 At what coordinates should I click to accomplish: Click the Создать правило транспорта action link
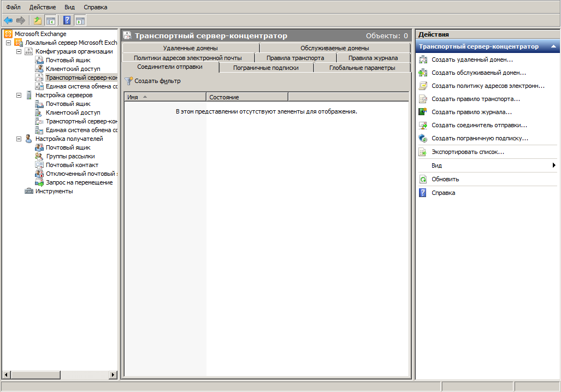coord(476,99)
